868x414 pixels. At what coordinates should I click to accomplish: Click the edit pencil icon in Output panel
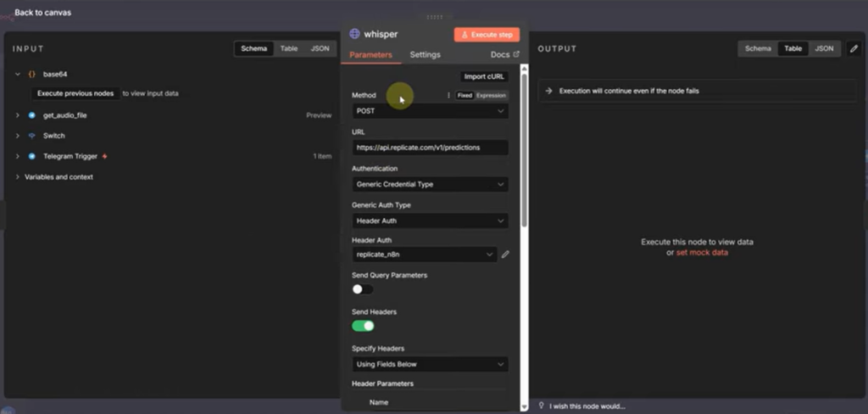point(854,48)
